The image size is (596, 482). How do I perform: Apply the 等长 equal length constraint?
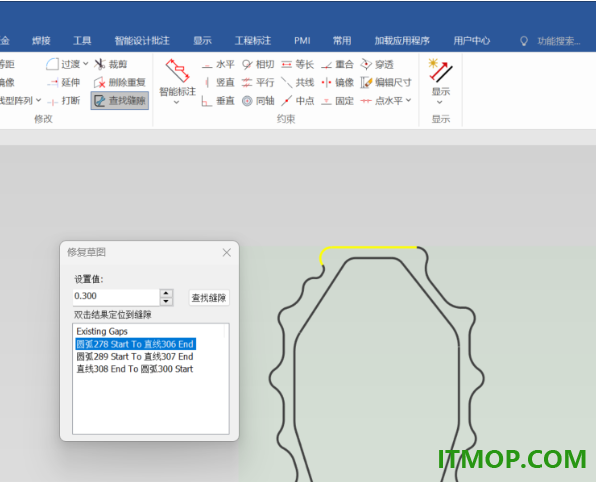click(x=298, y=65)
